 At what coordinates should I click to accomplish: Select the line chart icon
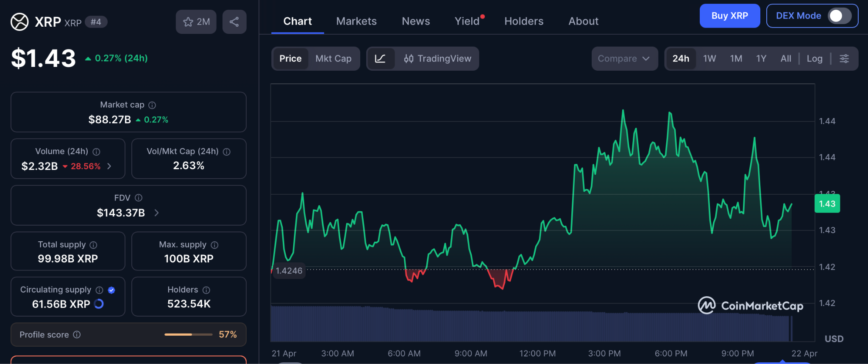click(380, 58)
